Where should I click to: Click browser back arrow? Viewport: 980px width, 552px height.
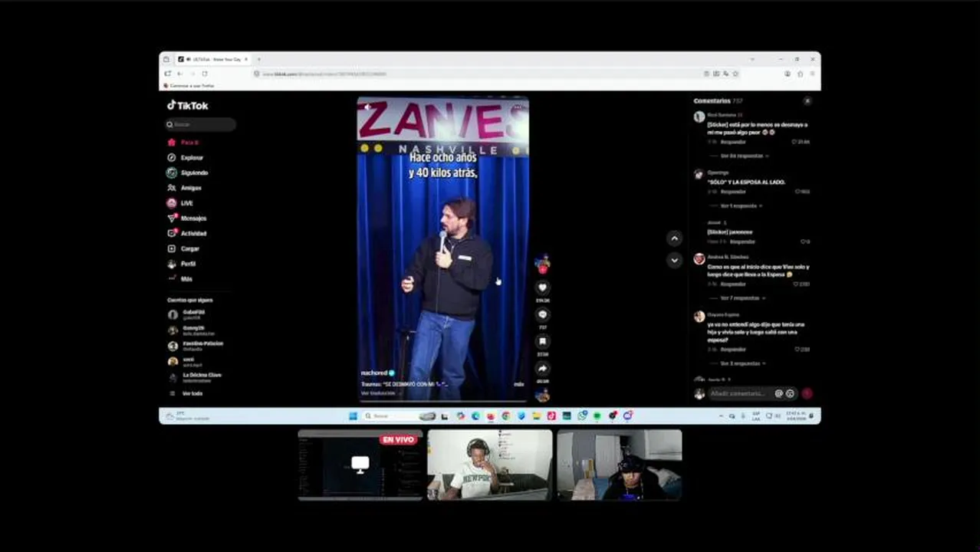click(179, 74)
